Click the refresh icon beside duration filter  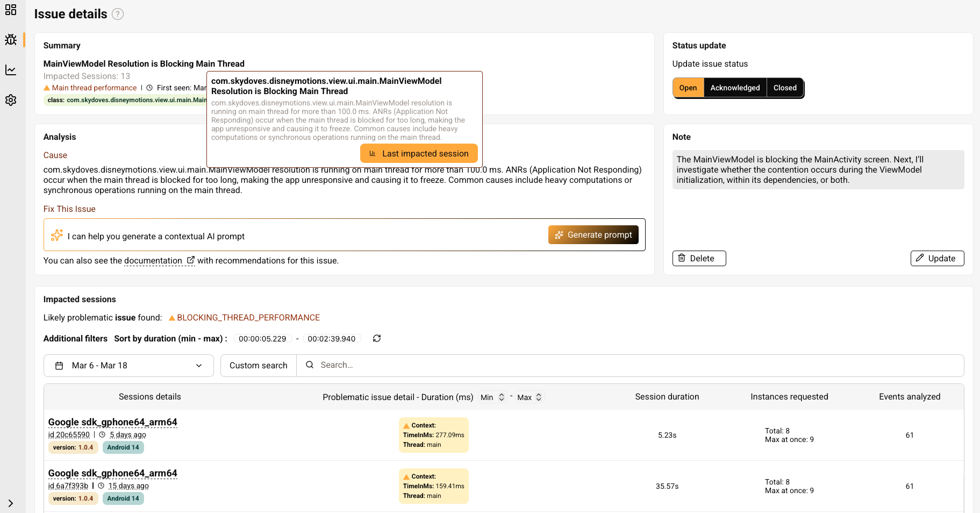(377, 338)
